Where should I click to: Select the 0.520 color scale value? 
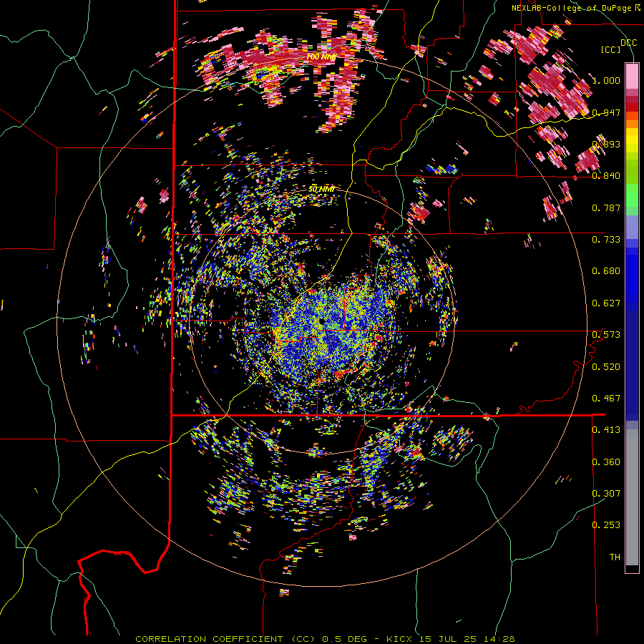coord(606,367)
